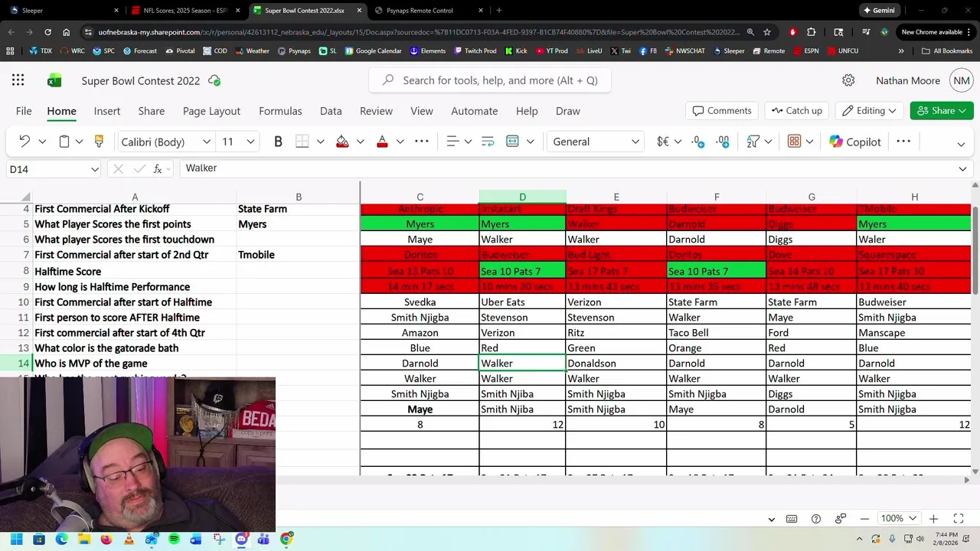Switch to the Automate tab

(474, 111)
